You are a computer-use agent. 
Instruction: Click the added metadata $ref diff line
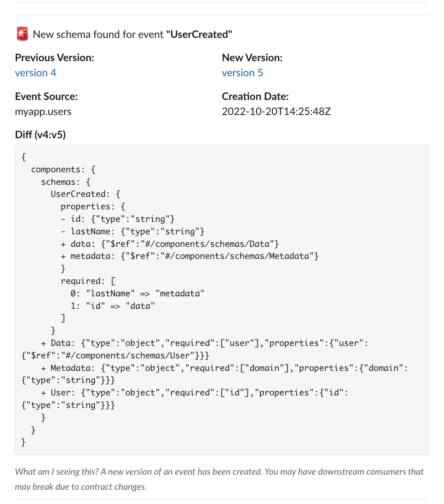(190, 256)
